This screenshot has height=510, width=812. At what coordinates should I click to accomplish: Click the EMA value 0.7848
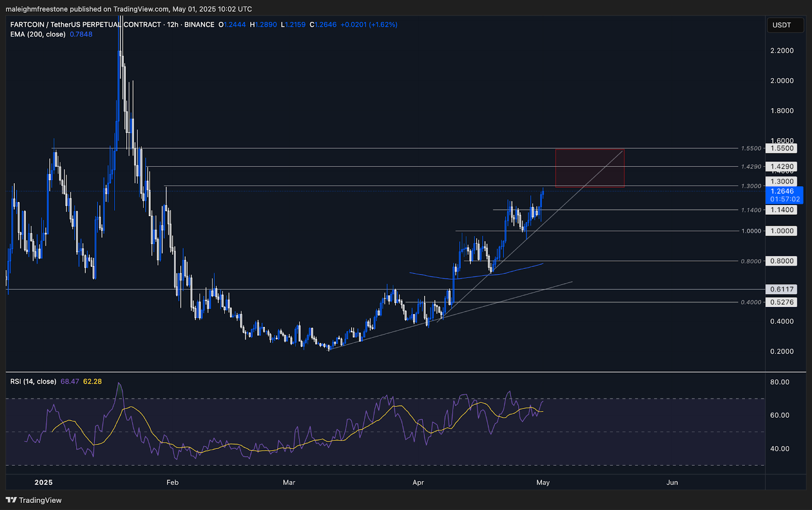click(x=81, y=35)
